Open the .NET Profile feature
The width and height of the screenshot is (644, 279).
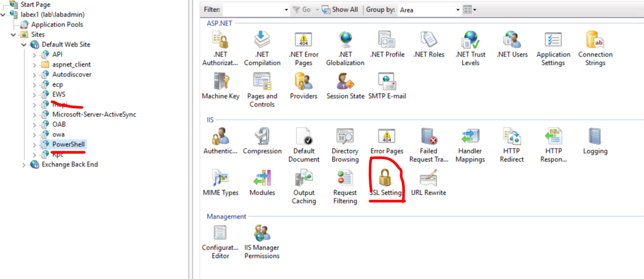(387, 45)
